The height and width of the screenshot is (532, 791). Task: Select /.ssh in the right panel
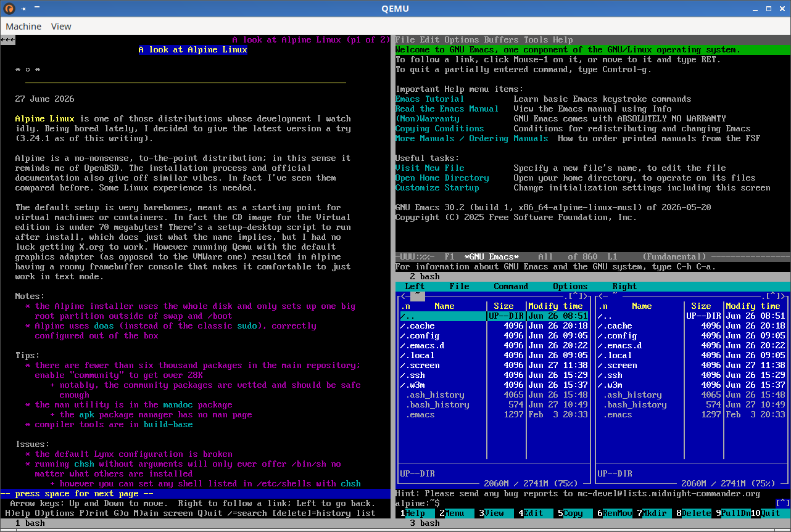(691, 375)
